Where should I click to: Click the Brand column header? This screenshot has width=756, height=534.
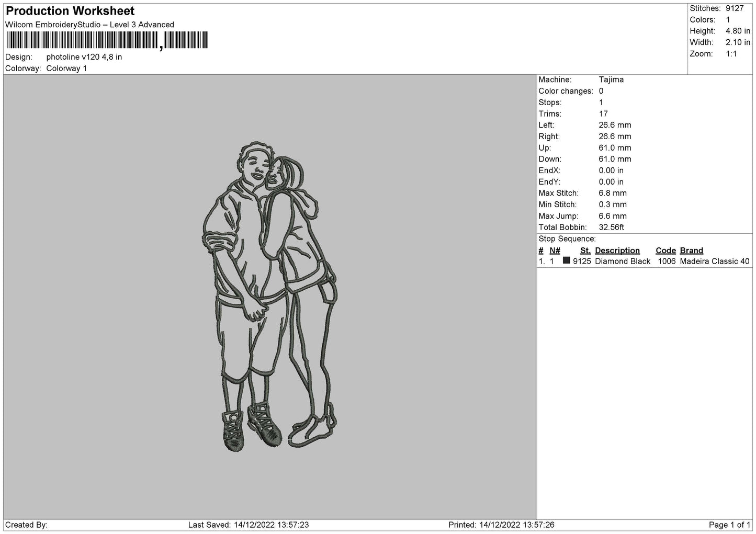pos(692,251)
